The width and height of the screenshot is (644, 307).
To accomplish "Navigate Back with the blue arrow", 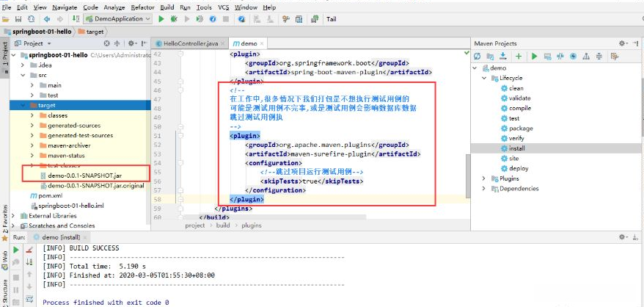I will pos(47,19).
